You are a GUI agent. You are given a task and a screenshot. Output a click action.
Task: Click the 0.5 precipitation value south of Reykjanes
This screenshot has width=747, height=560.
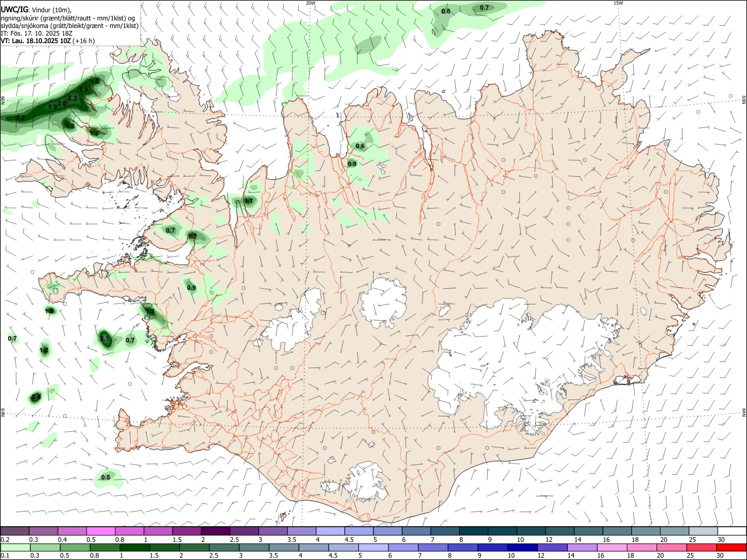pyautogui.click(x=106, y=478)
